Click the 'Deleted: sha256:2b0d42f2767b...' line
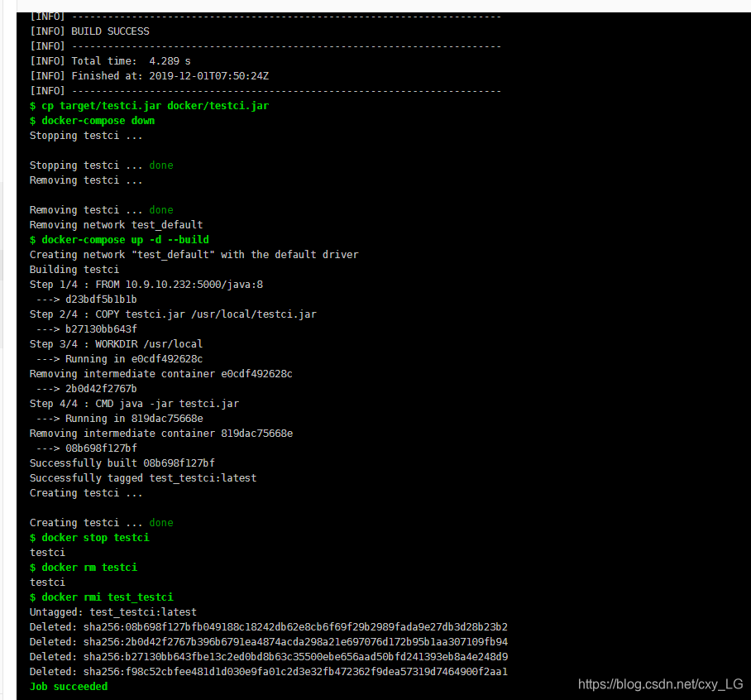The image size is (751, 700). [x=269, y=641]
